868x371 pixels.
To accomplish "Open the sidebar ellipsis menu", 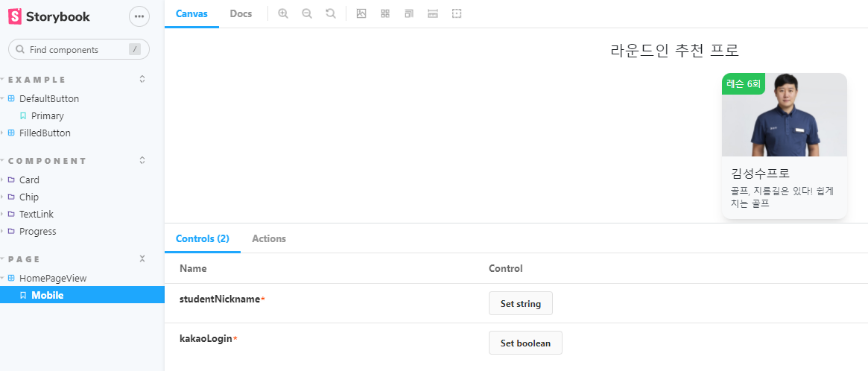I will point(139,16).
